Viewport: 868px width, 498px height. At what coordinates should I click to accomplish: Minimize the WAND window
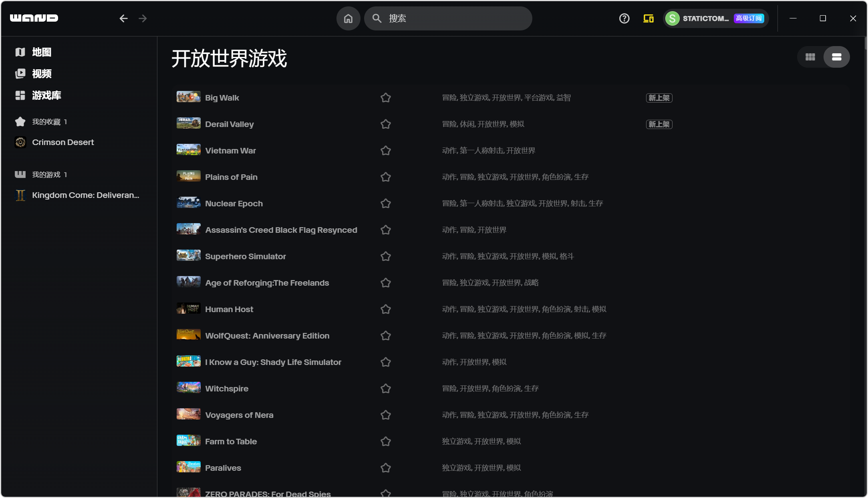pyautogui.click(x=793, y=18)
